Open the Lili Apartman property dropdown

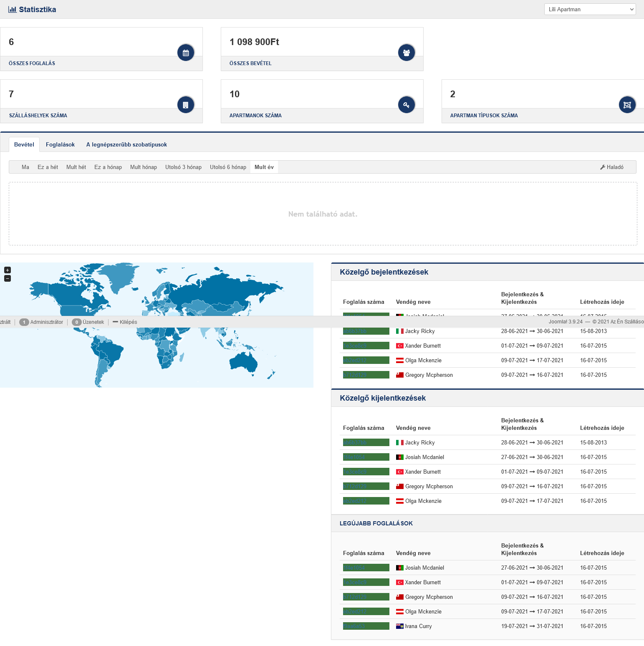coord(590,9)
